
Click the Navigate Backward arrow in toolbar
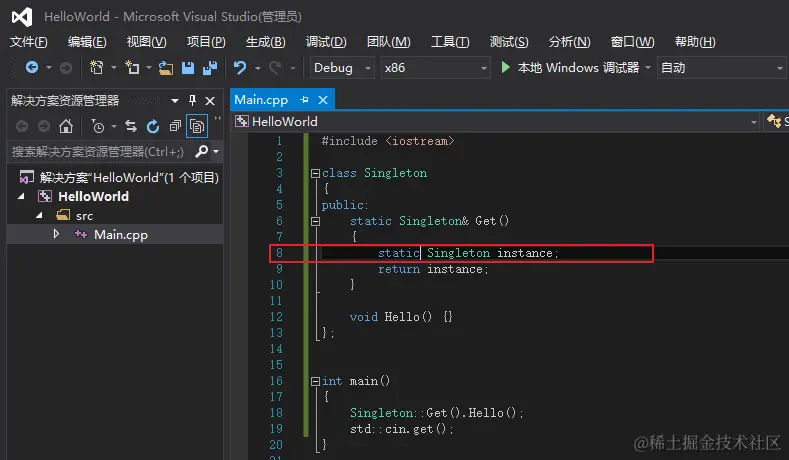32,67
